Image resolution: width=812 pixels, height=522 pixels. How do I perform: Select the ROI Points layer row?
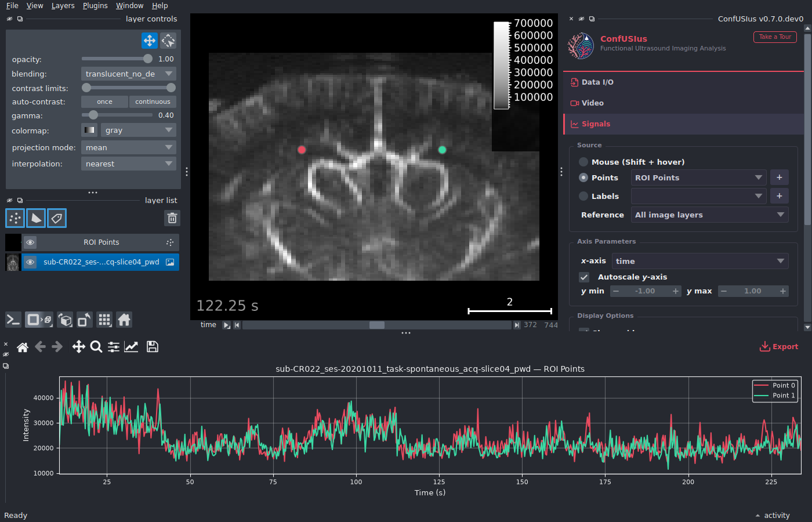[101, 242]
